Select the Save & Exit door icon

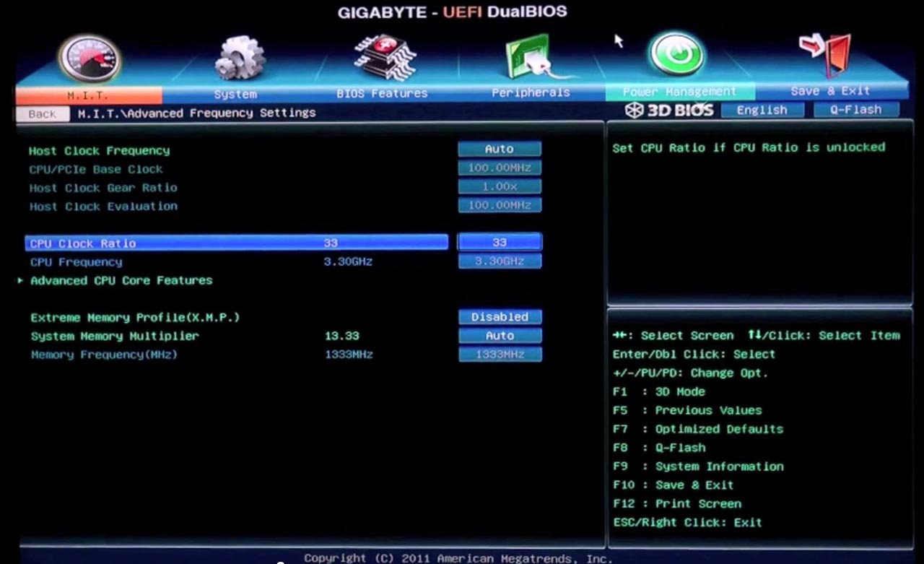(825, 55)
